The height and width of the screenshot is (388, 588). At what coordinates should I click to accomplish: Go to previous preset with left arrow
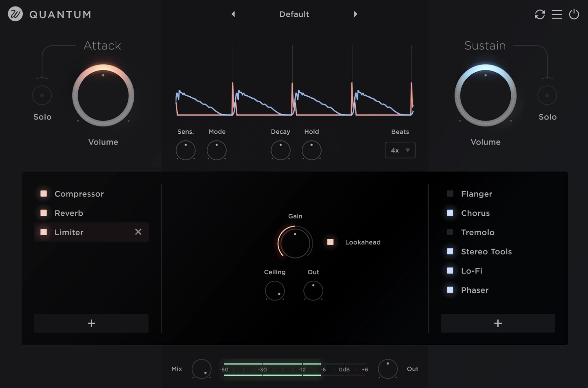(233, 14)
